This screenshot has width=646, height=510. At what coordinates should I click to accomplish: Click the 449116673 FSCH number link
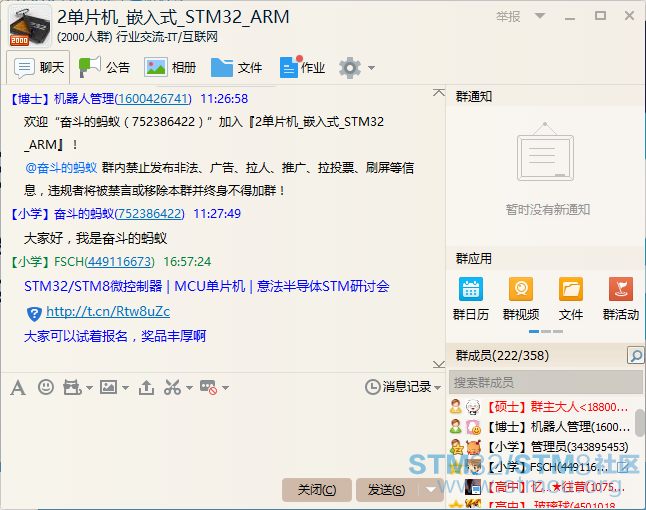tap(120, 262)
